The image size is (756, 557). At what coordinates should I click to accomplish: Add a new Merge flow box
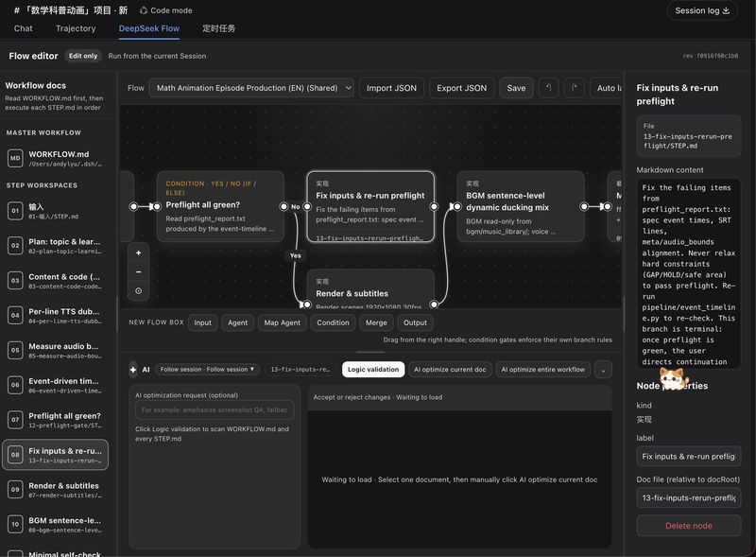(x=376, y=322)
